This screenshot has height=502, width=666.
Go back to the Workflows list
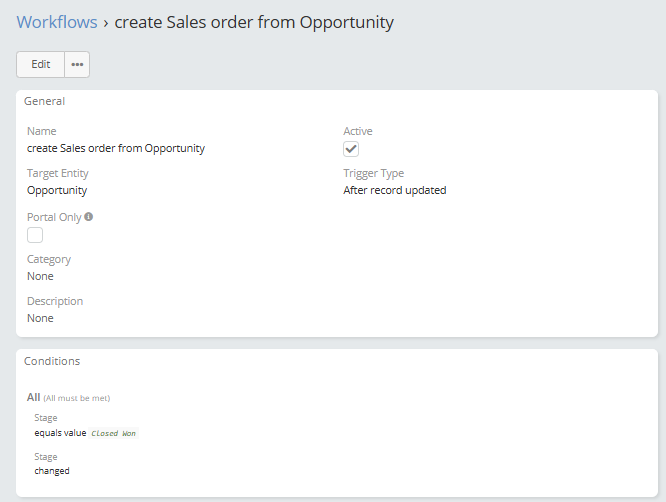[x=57, y=22]
